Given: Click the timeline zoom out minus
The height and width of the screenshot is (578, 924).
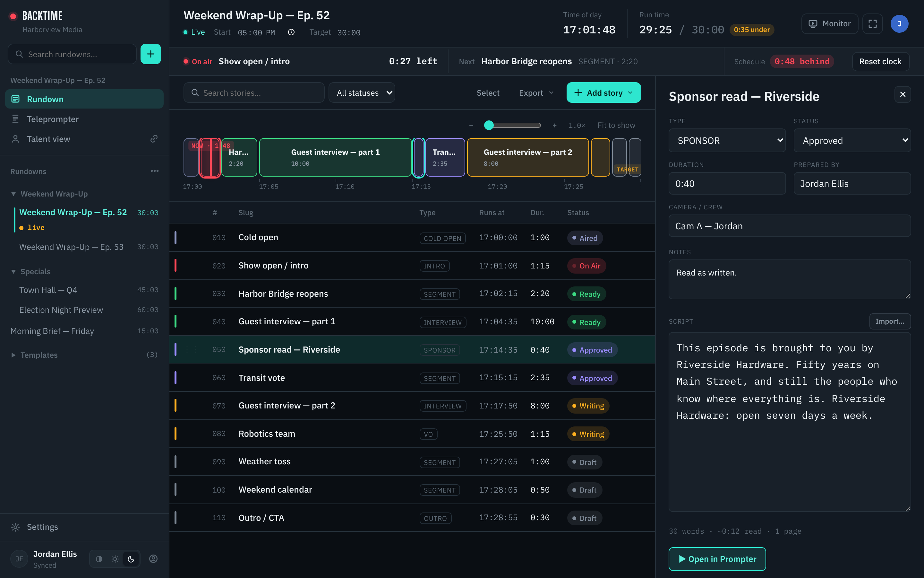Looking at the screenshot, I should pyautogui.click(x=471, y=125).
